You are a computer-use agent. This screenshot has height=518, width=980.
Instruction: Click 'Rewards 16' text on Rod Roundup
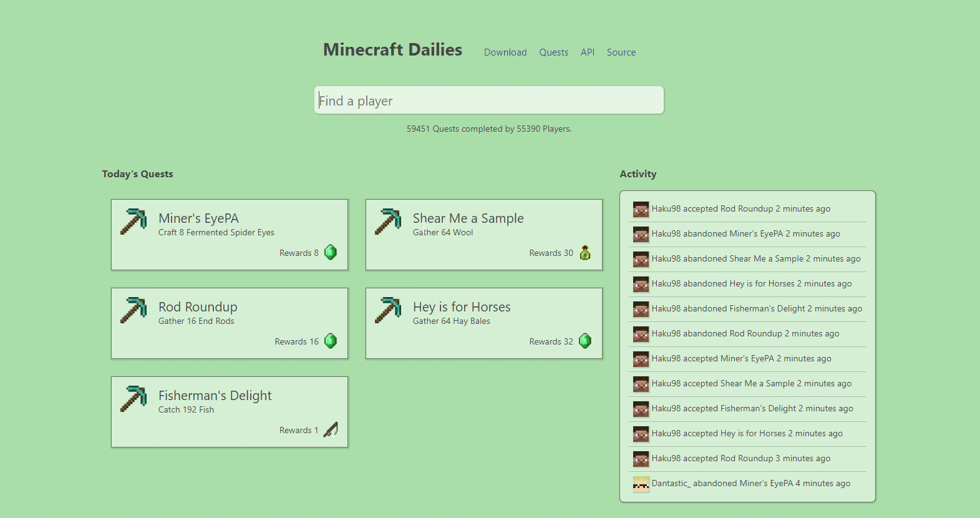(x=297, y=341)
